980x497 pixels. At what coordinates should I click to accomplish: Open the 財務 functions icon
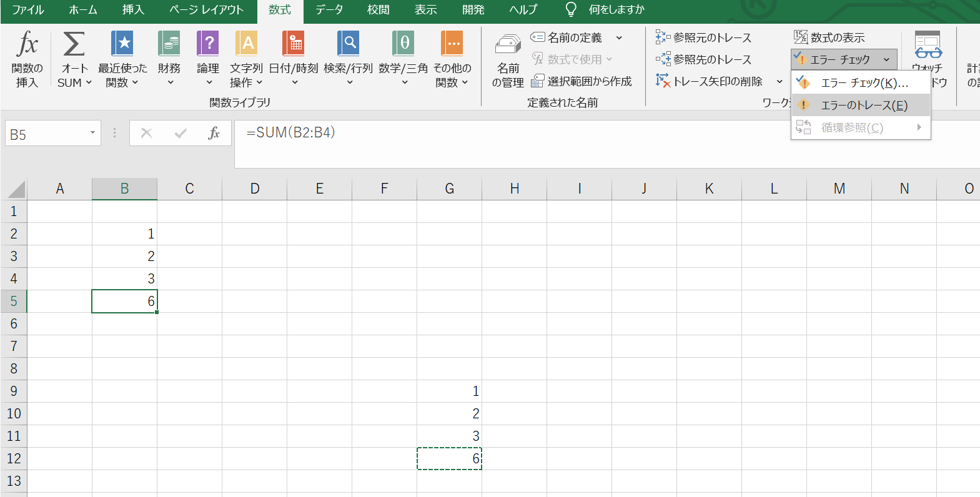169,45
